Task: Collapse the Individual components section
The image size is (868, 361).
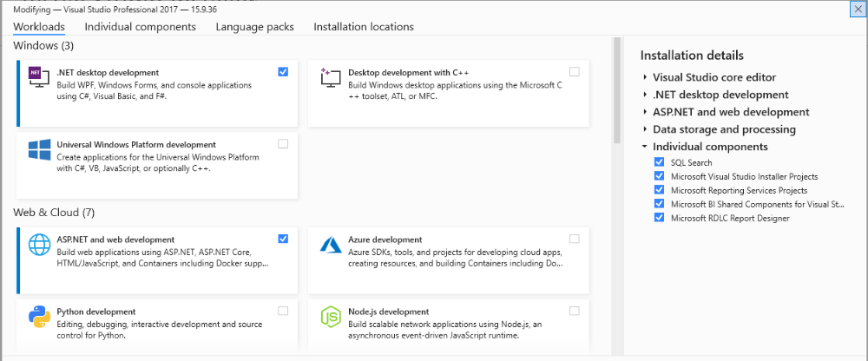Action: (645, 147)
